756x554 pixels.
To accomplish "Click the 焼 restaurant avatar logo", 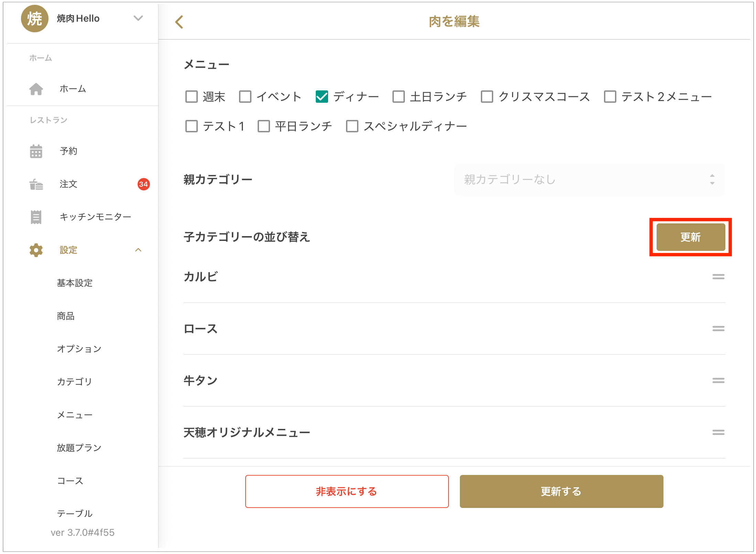I will pos(34,19).
